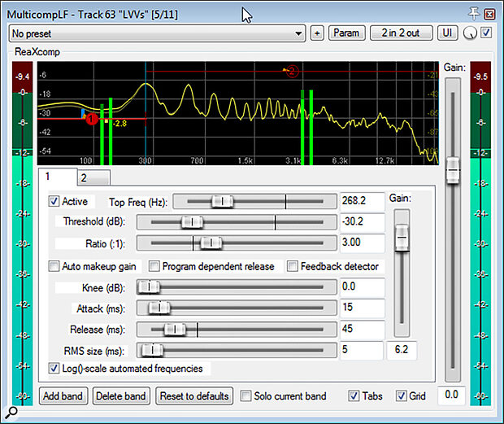Image resolution: width=504 pixels, height=424 pixels.
Task: Open the Param menu button
Action: coord(346,33)
